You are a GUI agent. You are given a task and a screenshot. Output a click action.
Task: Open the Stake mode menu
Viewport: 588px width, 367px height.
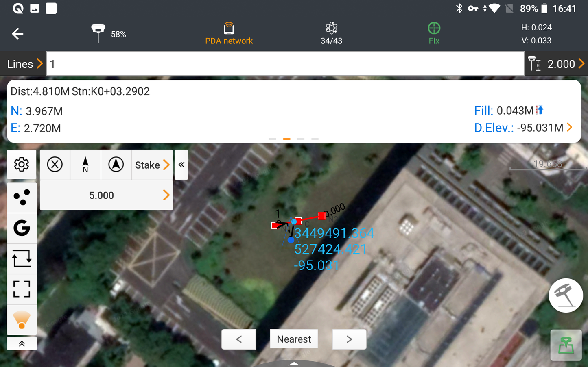[x=152, y=165]
